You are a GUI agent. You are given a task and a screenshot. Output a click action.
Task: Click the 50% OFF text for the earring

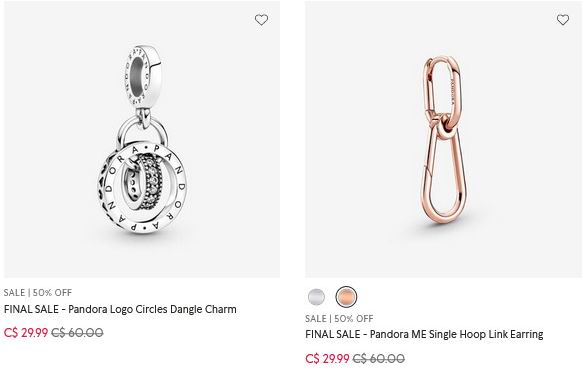(354, 319)
